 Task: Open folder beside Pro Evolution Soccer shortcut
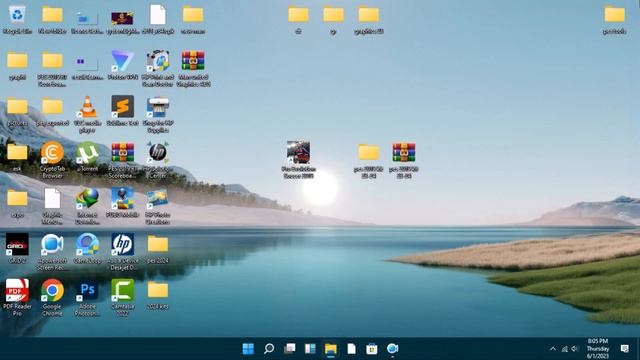tap(369, 152)
